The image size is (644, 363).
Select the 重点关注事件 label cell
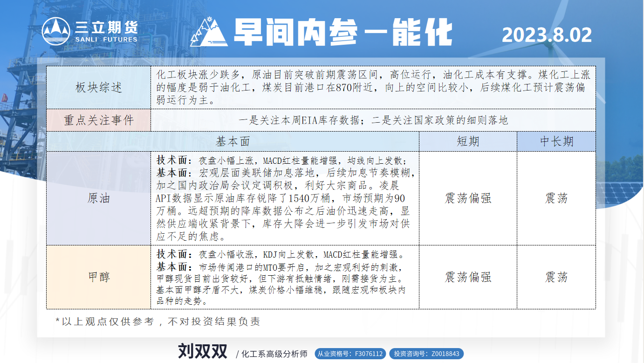[98, 120]
